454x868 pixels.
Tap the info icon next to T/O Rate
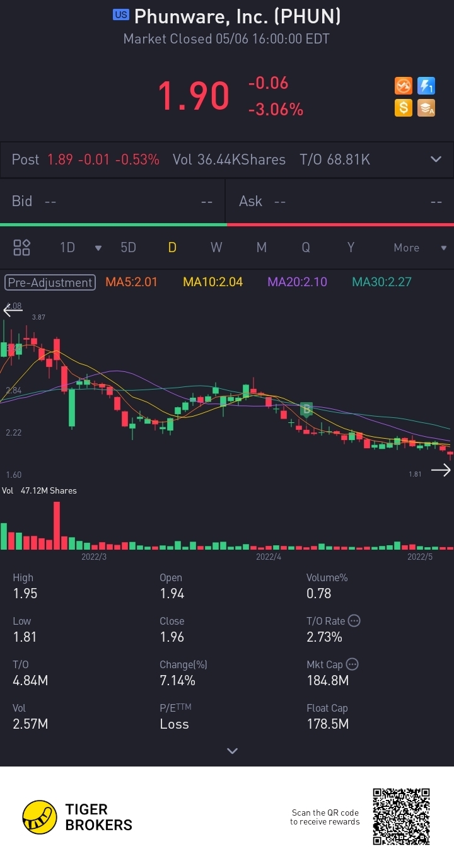tap(354, 621)
